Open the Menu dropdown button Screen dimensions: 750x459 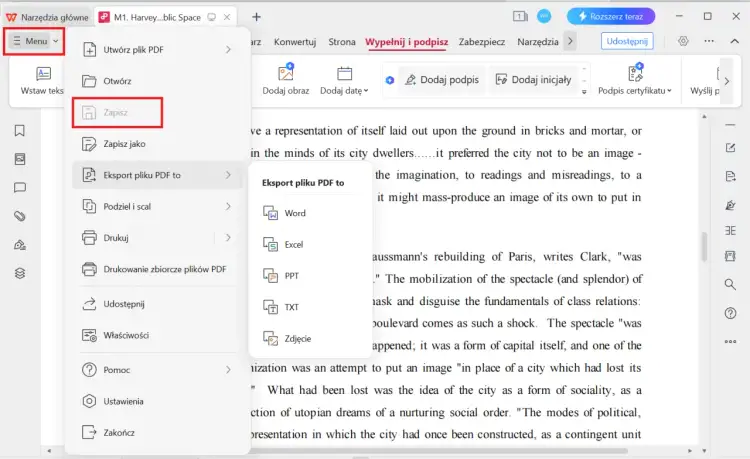pos(34,41)
